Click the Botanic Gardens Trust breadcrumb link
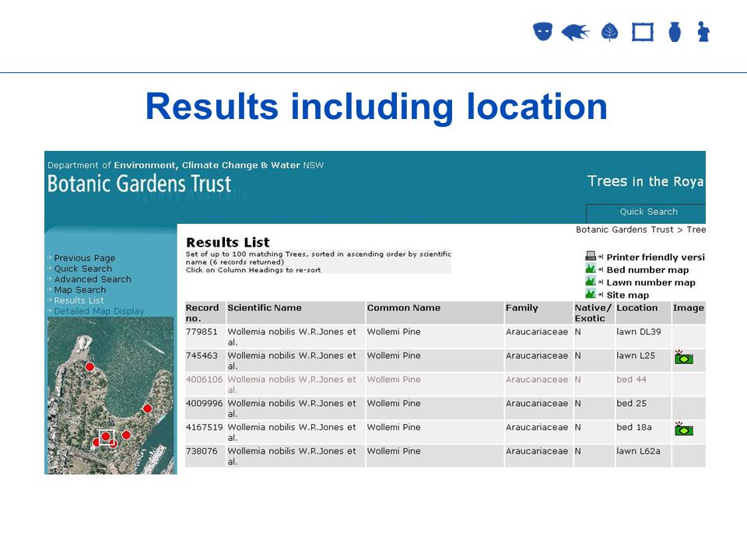Image resolution: width=747 pixels, height=560 pixels. tap(625, 229)
